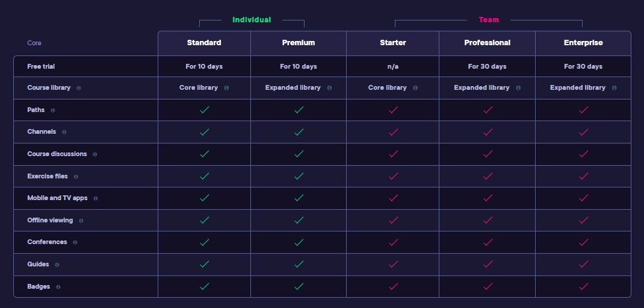Click the Enterprise column header
The height and width of the screenshot is (308, 644).
coord(583,43)
